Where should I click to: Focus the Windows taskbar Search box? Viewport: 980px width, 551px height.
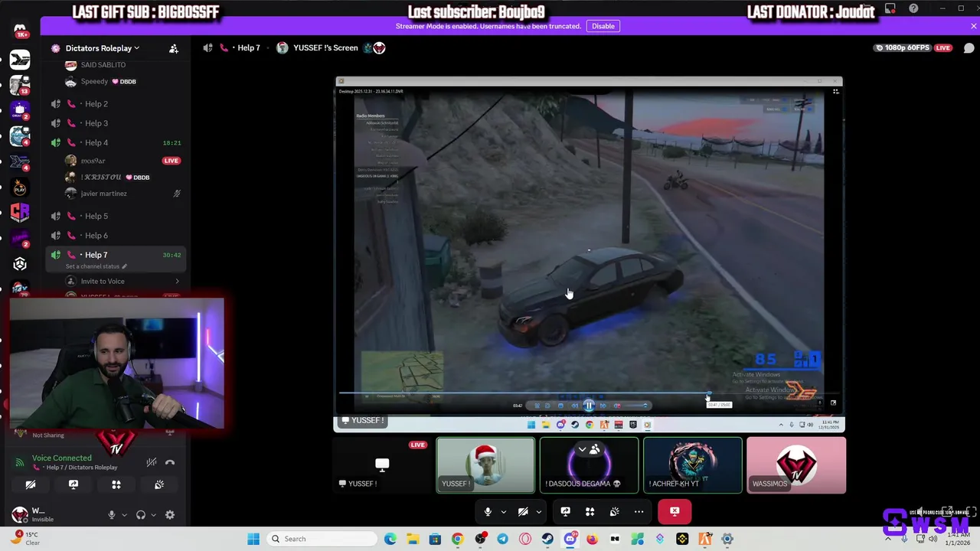pyautogui.click(x=321, y=539)
